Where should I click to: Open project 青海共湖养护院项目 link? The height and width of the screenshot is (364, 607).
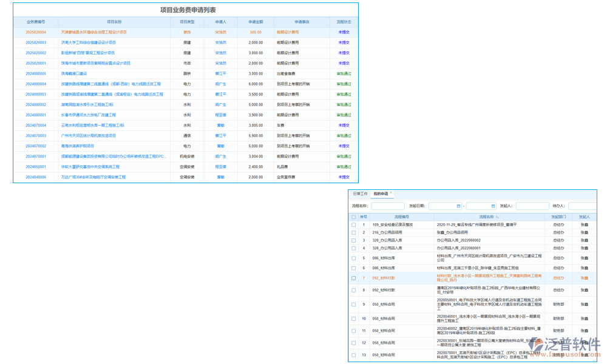(78, 146)
